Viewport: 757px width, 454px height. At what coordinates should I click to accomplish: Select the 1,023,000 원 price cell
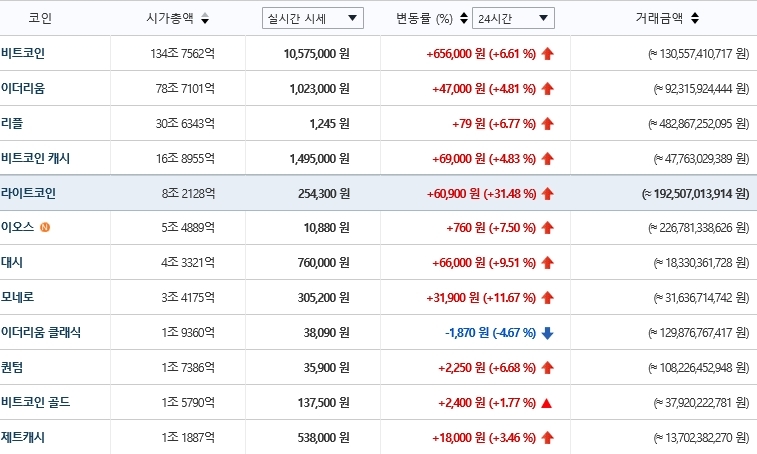320,89
